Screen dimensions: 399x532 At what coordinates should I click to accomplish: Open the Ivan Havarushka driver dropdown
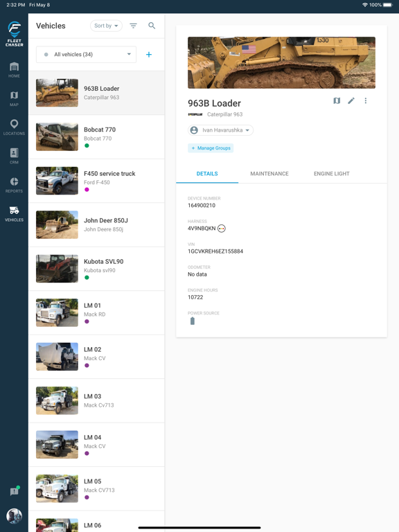pos(220,130)
